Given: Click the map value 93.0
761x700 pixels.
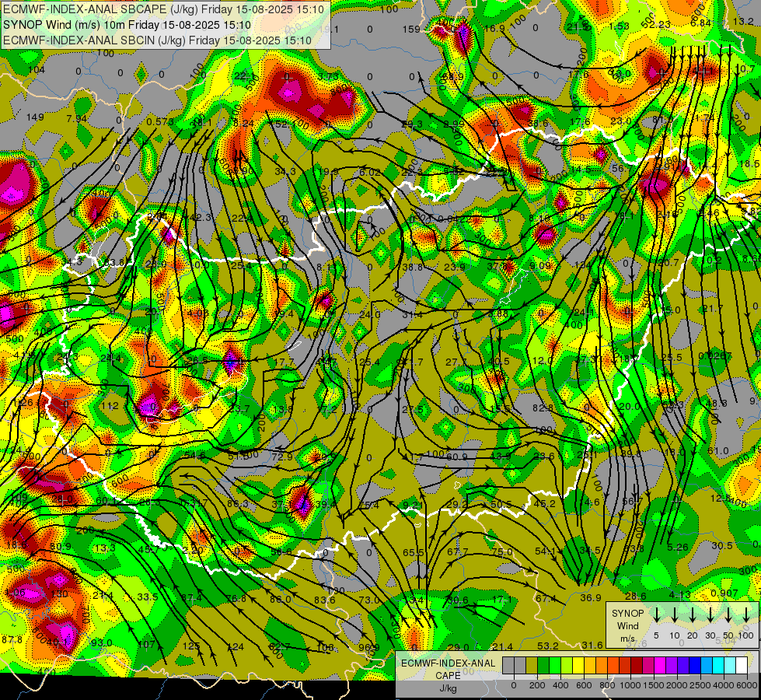Looking at the screenshot, I should coord(101,642).
